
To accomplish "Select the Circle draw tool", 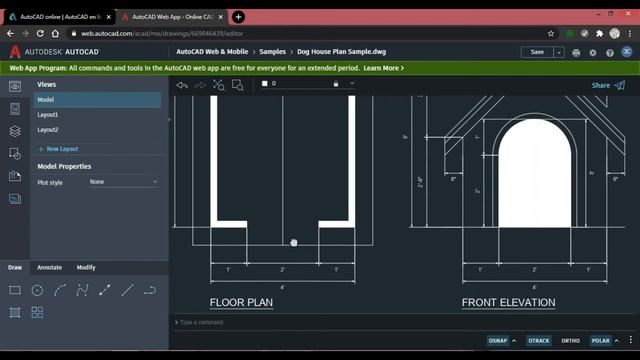I will point(37,290).
